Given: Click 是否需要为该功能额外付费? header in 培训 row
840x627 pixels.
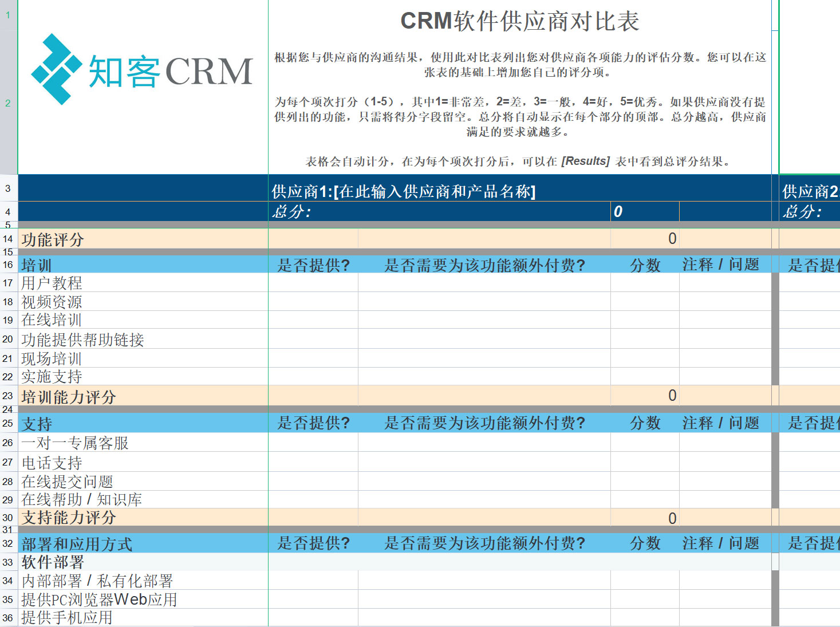Looking at the screenshot, I should click(x=484, y=265).
